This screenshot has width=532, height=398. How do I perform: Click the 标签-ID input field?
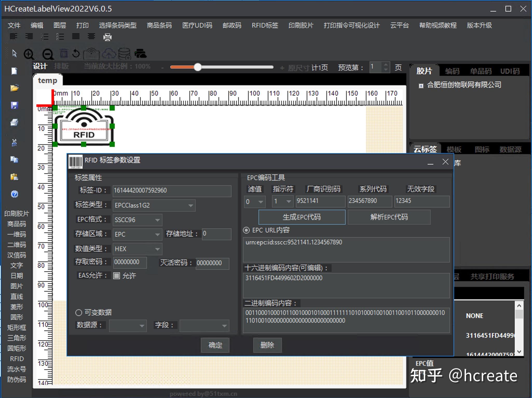171,190
